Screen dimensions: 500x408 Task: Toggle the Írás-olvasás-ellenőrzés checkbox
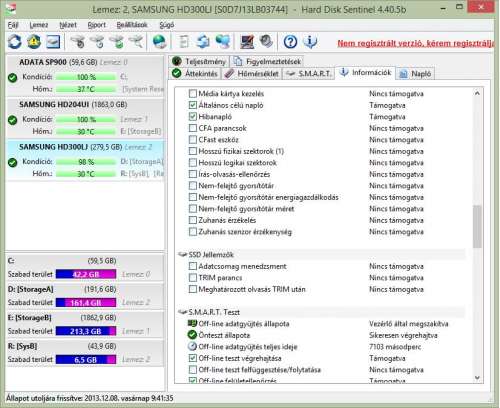tap(193, 174)
